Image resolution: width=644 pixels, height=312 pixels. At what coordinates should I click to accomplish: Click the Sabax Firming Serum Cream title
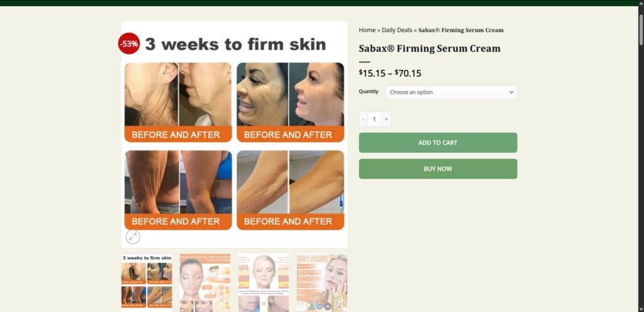tap(430, 48)
